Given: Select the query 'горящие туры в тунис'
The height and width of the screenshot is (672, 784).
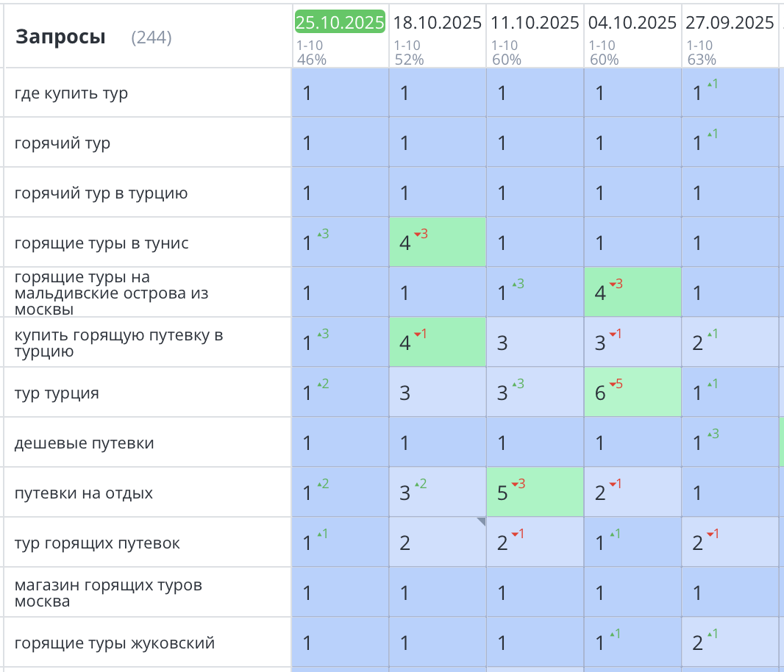Looking at the screenshot, I should pyautogui.click(x=101, y=243).
